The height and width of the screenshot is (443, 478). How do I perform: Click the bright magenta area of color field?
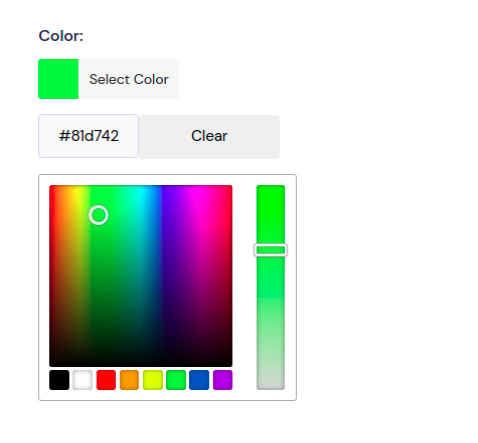[200, 195]
